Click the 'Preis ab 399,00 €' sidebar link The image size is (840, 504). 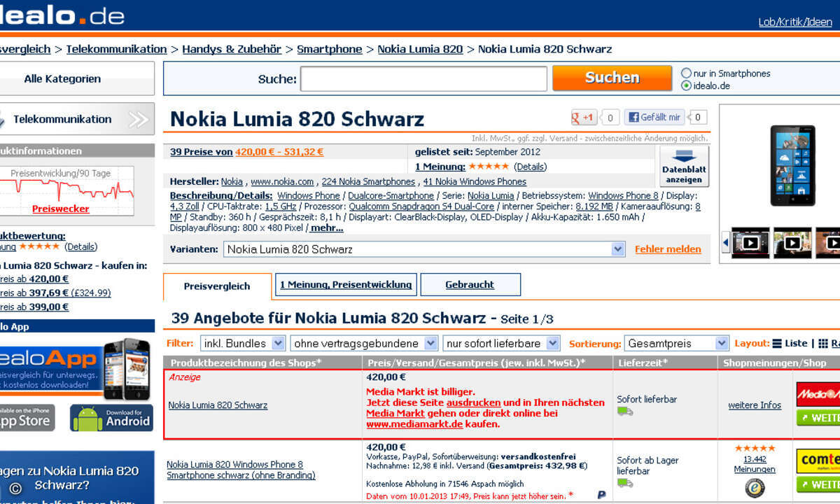[35, 307]
